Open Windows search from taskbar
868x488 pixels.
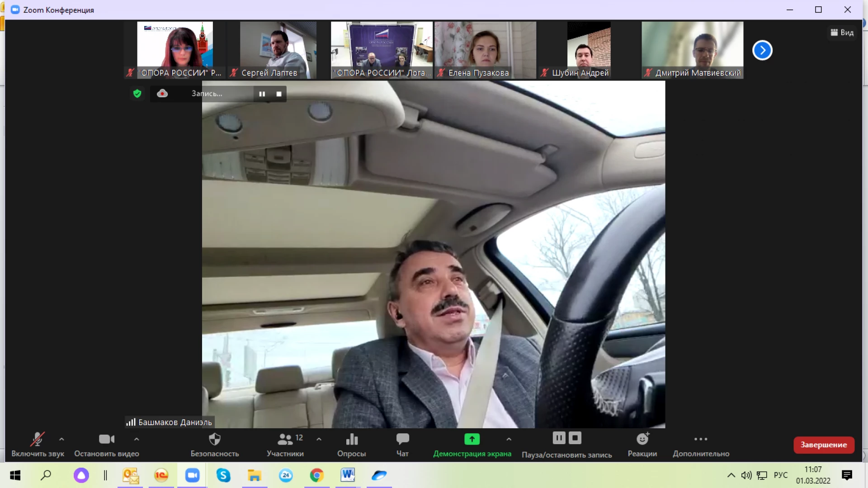(x=46, y=475)
